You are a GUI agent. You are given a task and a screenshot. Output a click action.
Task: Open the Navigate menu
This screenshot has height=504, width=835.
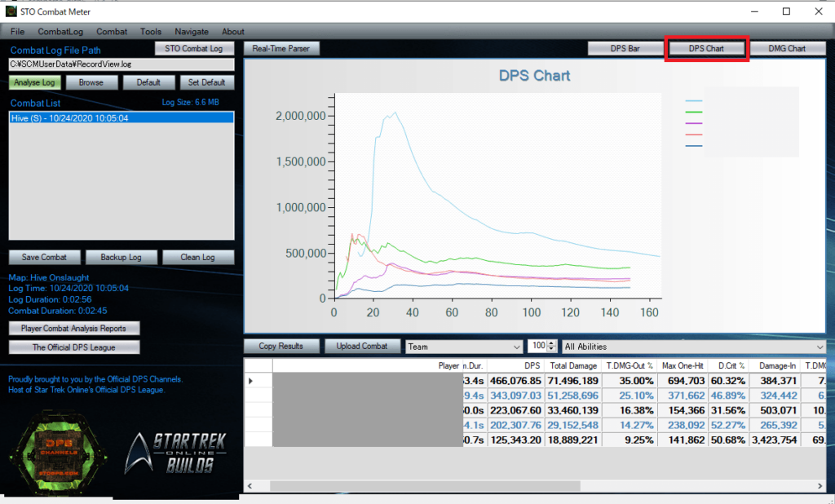pos(192,31)
